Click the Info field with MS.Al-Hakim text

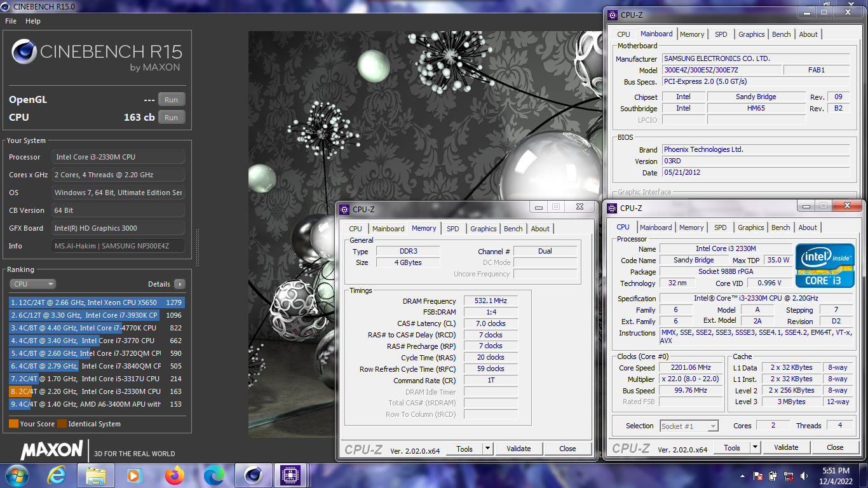tap(118, 246)
